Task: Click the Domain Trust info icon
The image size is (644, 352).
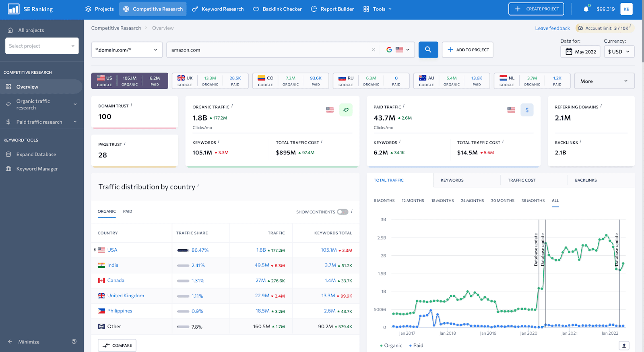Action: coord(132,105)
